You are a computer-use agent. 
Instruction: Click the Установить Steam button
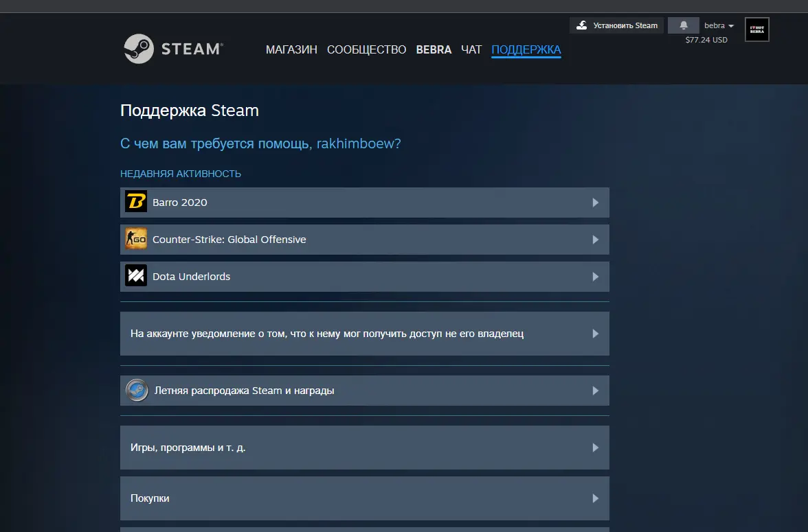point(616,25)
